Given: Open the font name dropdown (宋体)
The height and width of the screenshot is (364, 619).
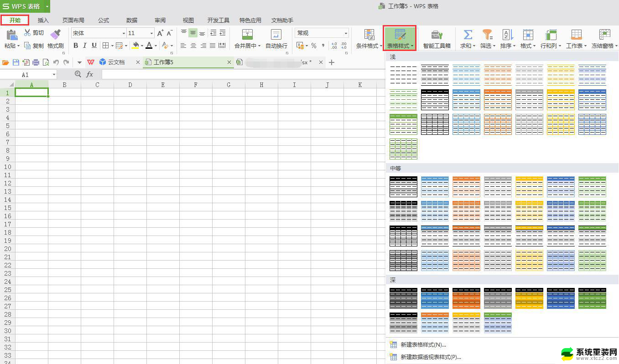Looking at the screenshot, I should [x=123, y=33].
